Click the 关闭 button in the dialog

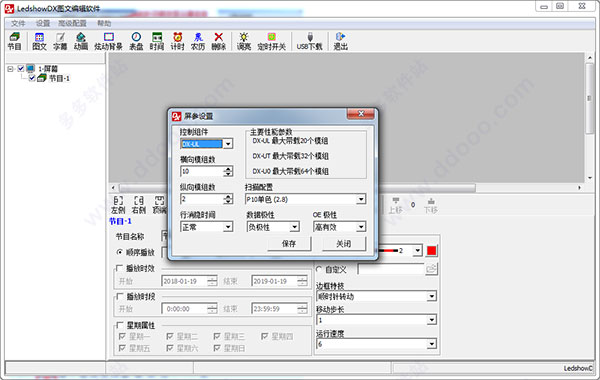click(344, 244)
